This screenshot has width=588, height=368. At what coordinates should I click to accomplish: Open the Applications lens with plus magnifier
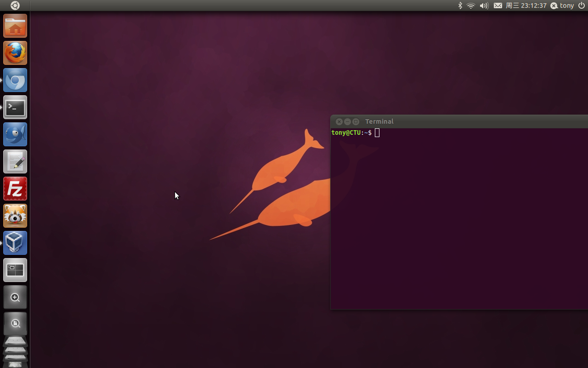[x=15, y=297]
